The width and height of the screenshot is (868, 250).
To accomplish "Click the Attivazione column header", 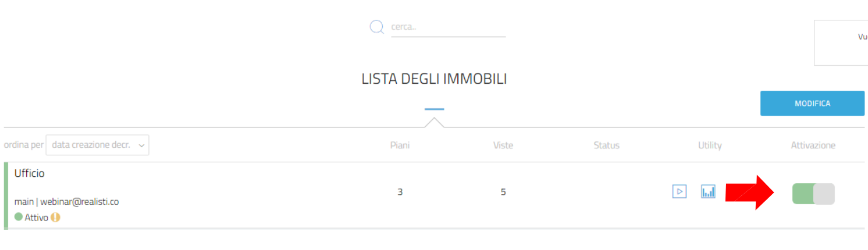I will 813,145.
